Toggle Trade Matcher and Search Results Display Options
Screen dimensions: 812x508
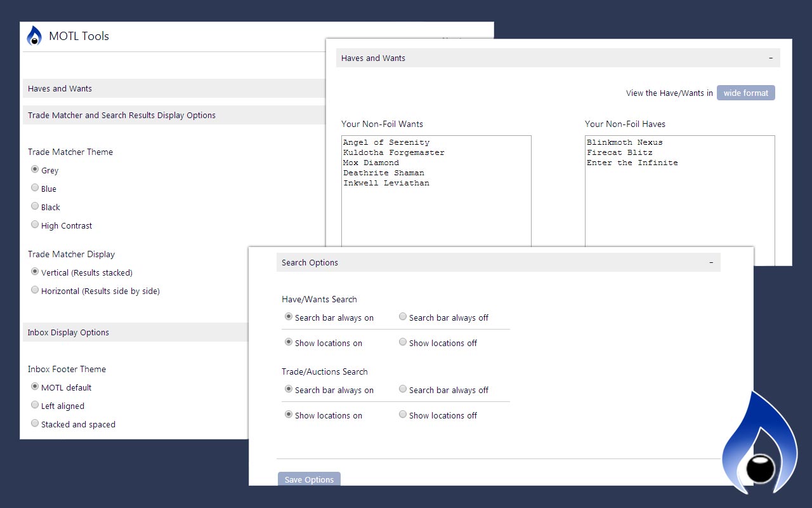(174, 115)
